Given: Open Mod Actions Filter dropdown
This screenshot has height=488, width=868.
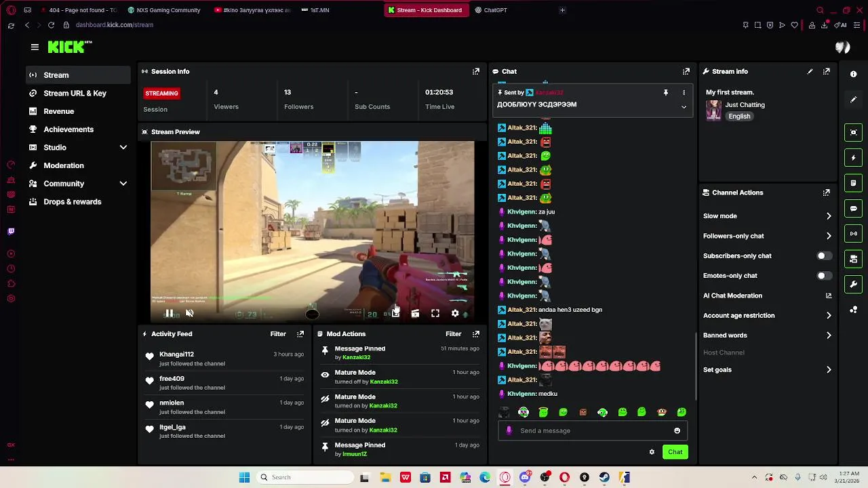Looking at the screenshot, I should point(453,334).
